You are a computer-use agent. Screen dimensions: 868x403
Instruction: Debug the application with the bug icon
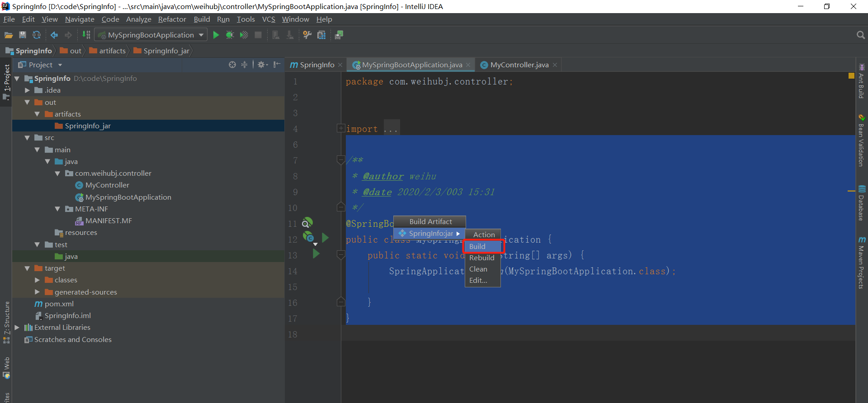230,35
